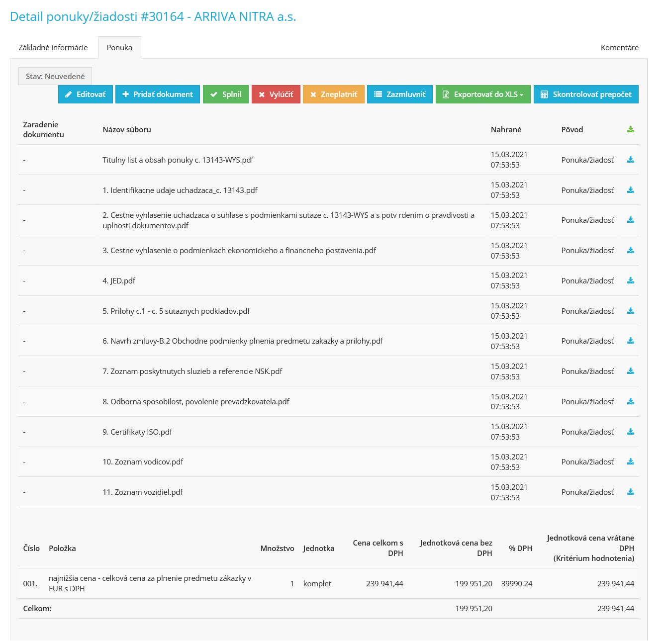Download all documents via green header icon
The width and height of the screenshot is (667, 644).
coord(630,130)
